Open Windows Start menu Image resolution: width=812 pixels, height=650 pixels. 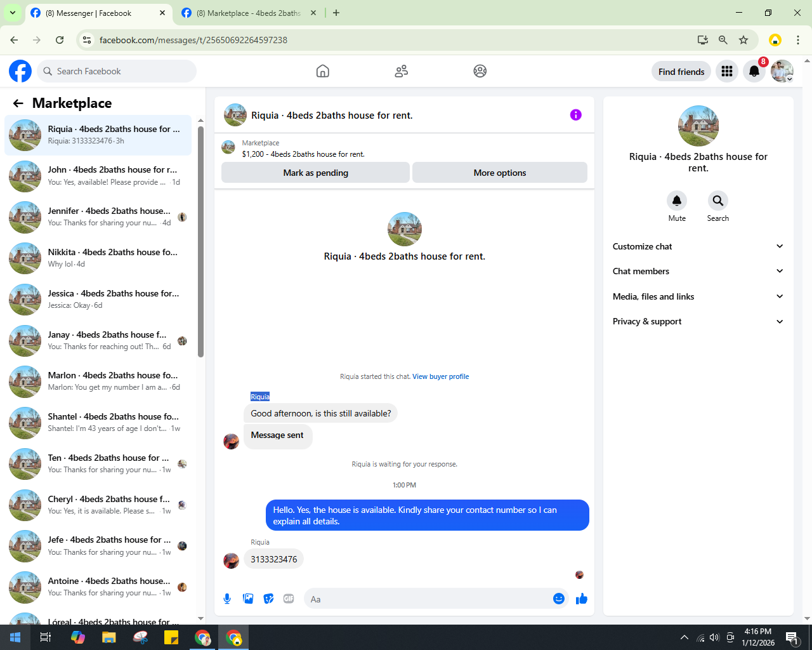pos(15,637)
